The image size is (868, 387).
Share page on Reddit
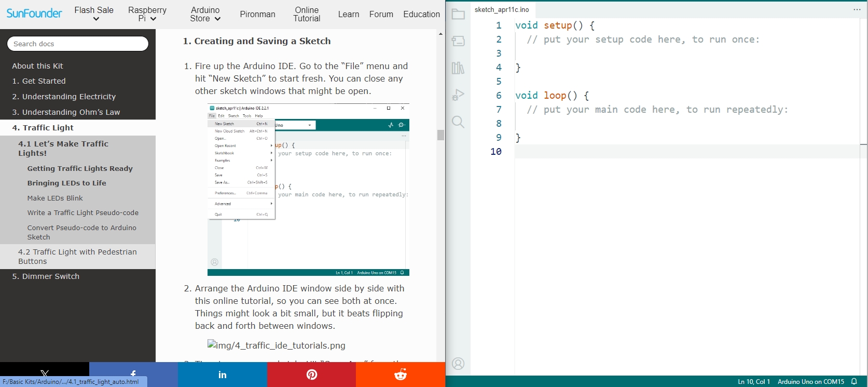tap(401, 375)
